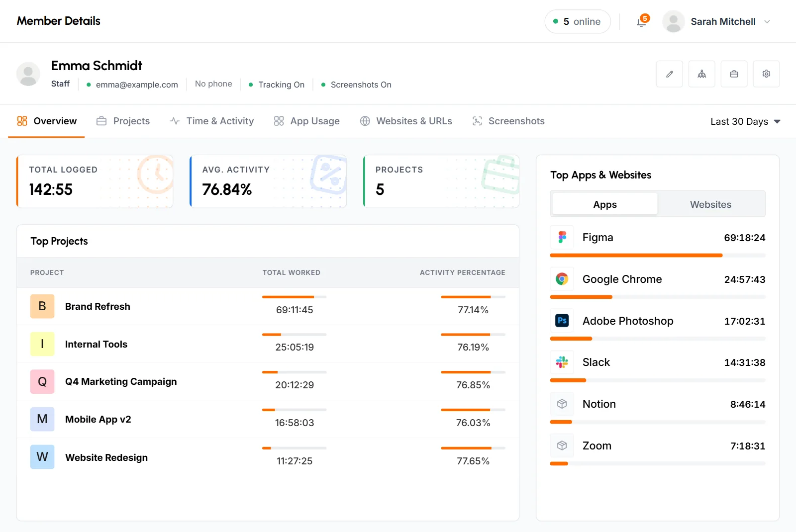Click the Q4 Marketing Campaign 'Q' badge
Screen dimensions: 796x532
tap(42, 381)
